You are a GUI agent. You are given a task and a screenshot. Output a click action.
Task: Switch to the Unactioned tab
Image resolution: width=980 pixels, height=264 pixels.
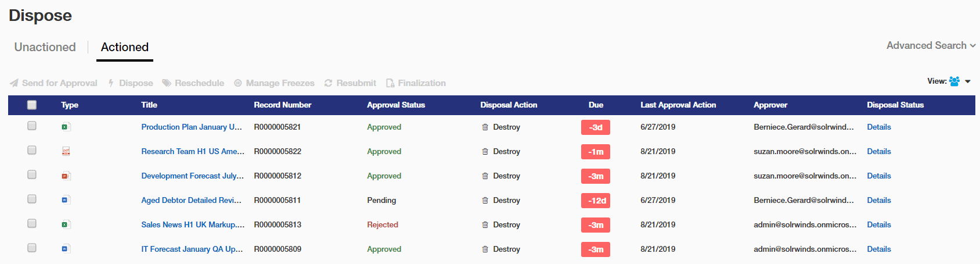(45, 47)
